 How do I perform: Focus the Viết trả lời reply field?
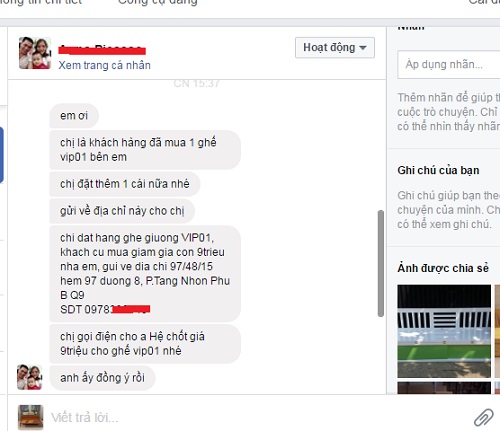(257, 417)
